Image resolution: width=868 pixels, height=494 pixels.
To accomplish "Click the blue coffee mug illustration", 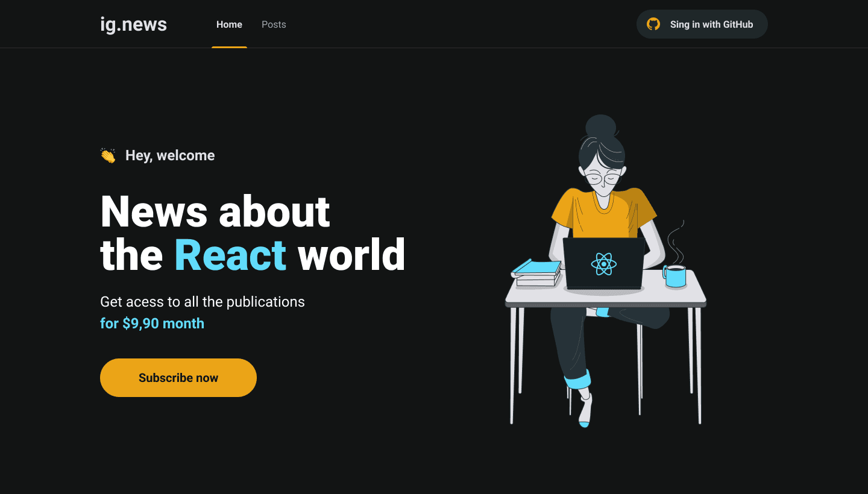I will [x=676, y=276].
